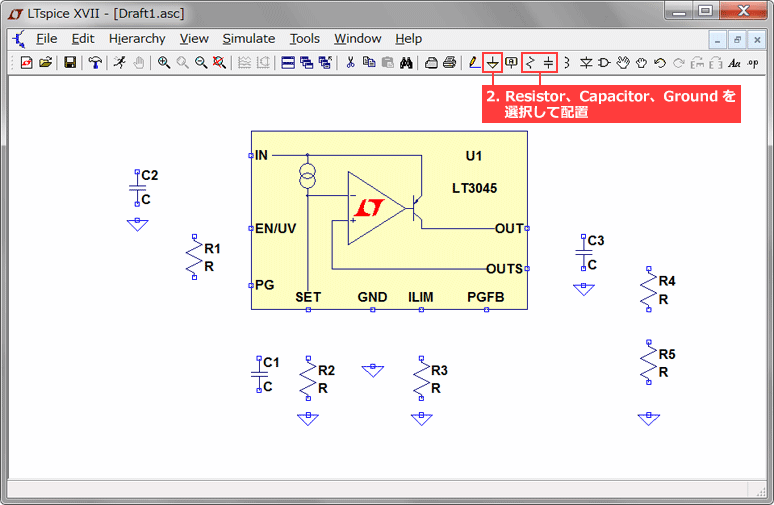Open the Hierarchy menu

pos(137,39)
